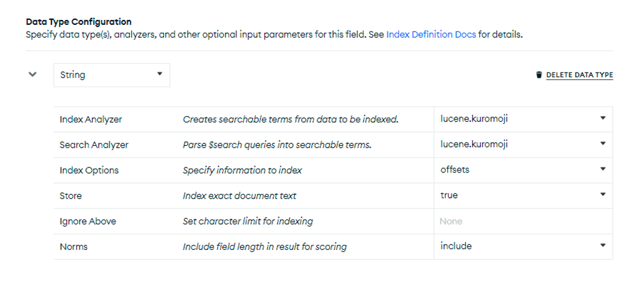Collapse the String data type section chevron
Screen dimensions: 644x281
click(32, 74)
